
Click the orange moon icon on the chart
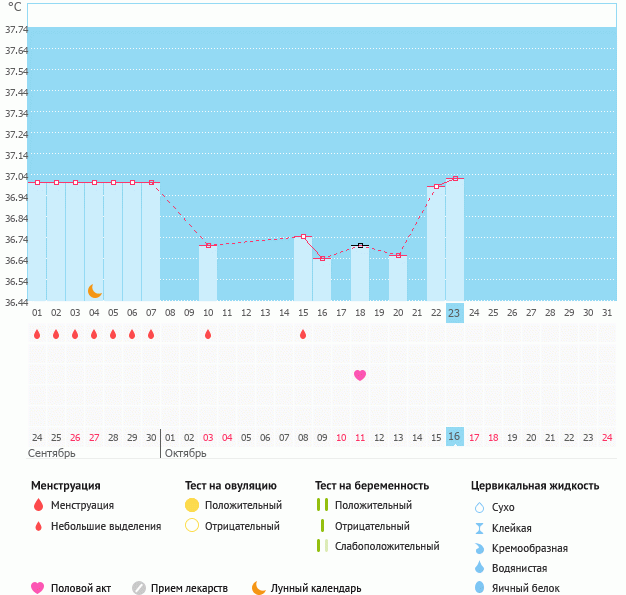coord(95,290)
